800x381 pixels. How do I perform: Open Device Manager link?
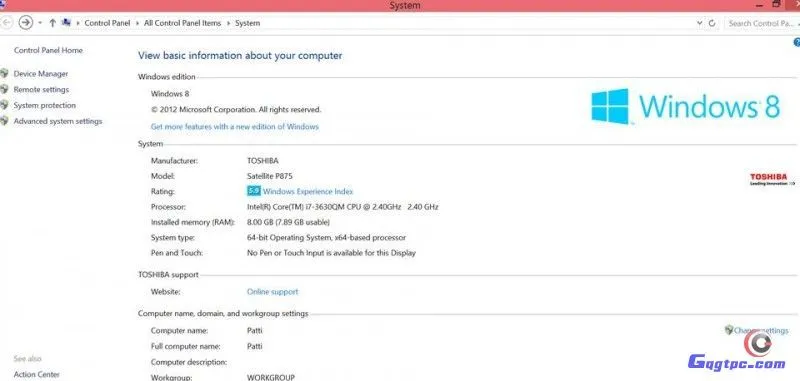click(41, 73)
